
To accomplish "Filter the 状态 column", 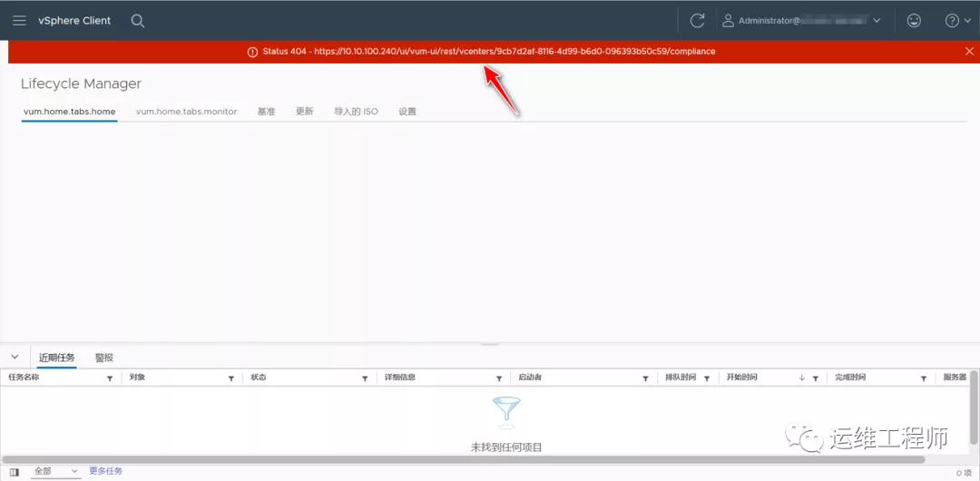I will coord(365,378).
